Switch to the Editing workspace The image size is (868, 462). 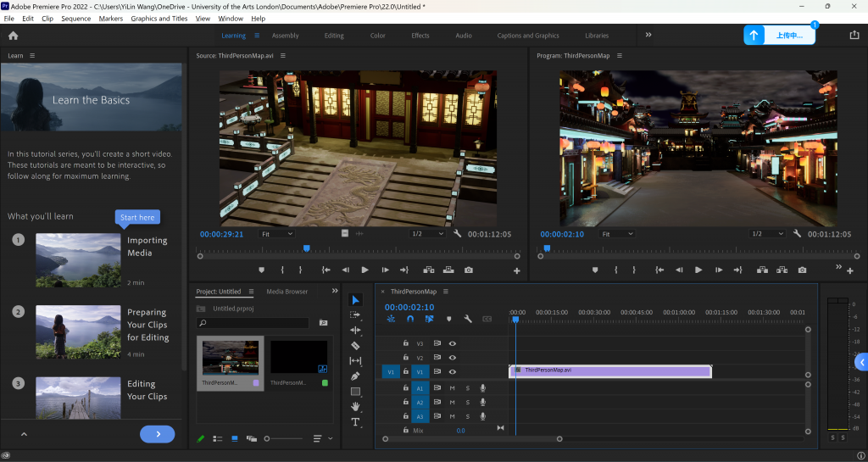point(334,36)
